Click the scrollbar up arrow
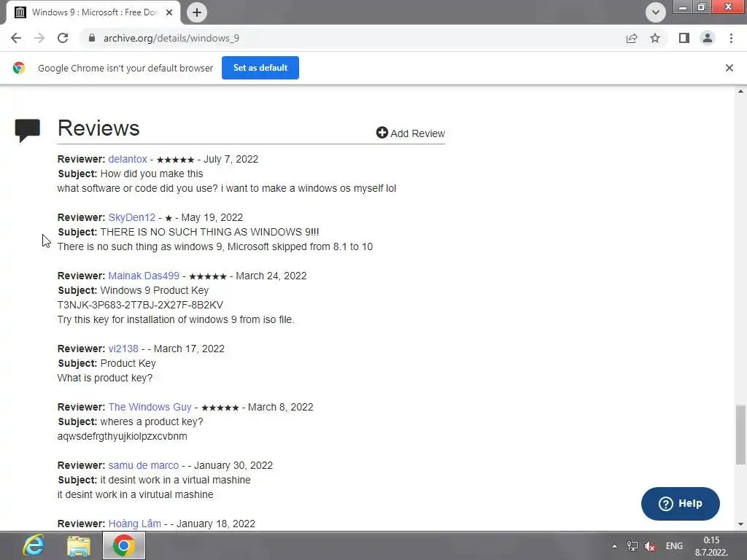This screenshot has width=747, height=560. click(740, 91)
